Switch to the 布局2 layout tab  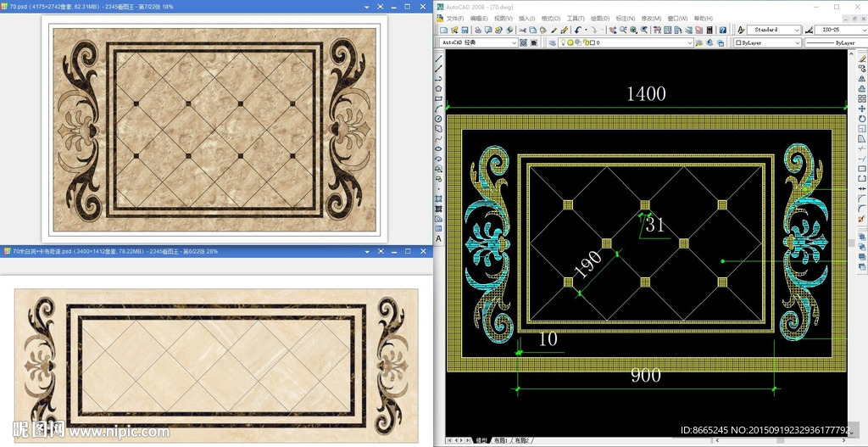tap(521, 441)
